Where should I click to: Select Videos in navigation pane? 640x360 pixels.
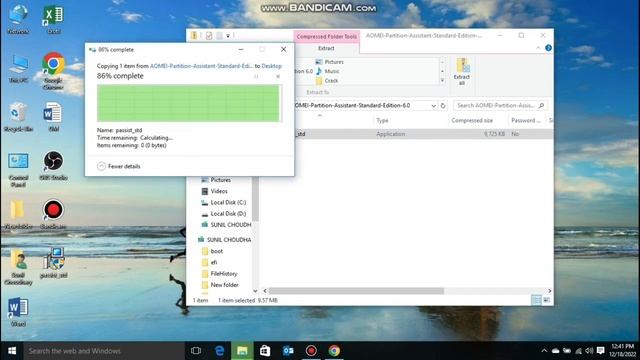coord(214,191)
